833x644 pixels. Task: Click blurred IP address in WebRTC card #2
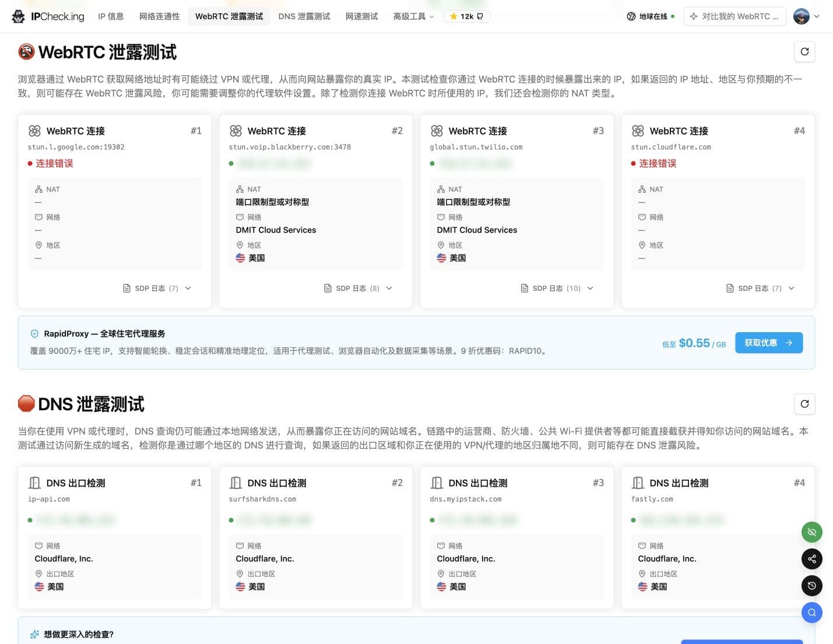point(275,164)
